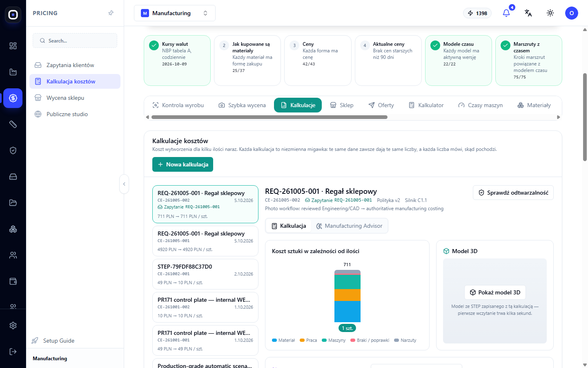The height and width of the screenshot is (368, 588).
Task: Open the Kursy walut status card
Action: tap(177, 61)
